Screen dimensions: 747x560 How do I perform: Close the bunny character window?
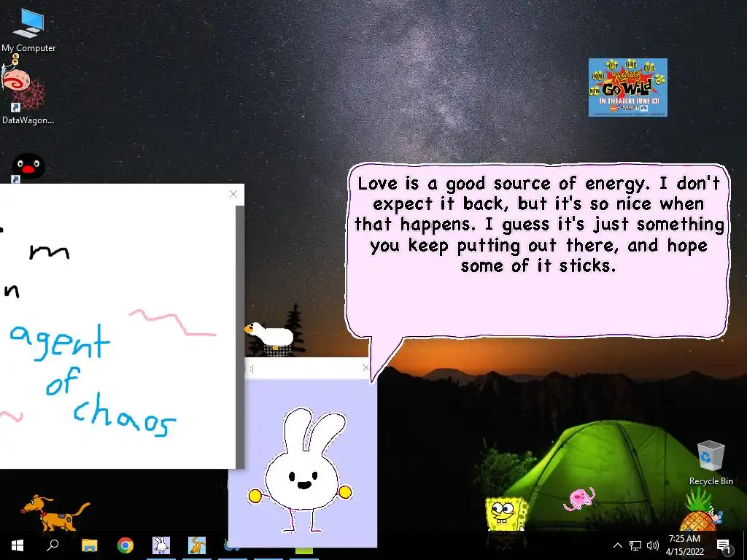[x=365, y=367]
